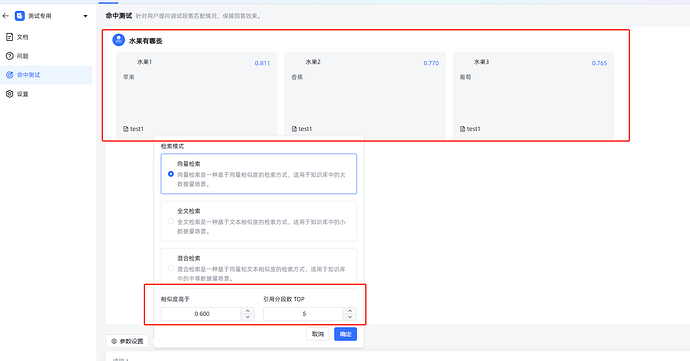Image resolution: width=690 pixels, height=361 pixels.
Task: Open the 参数设置 parameter settings button
Action: point(127,341)
